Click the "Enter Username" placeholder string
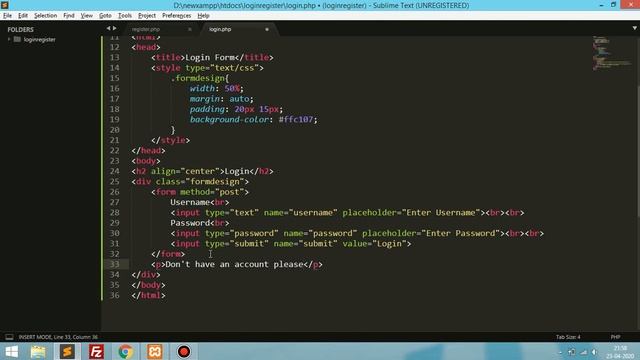Viewport: 640px width, 360px height. (441, 213)
